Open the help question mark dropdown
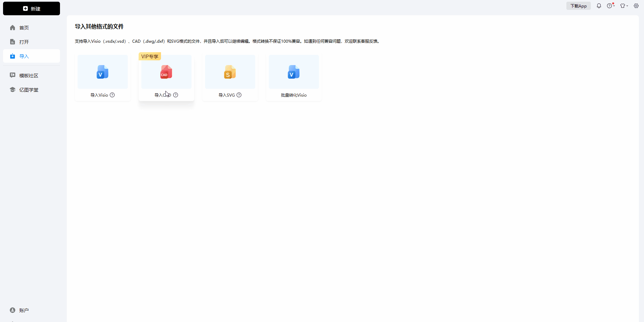The width and height of the screenshot is (644, 322). click(611, 6)
